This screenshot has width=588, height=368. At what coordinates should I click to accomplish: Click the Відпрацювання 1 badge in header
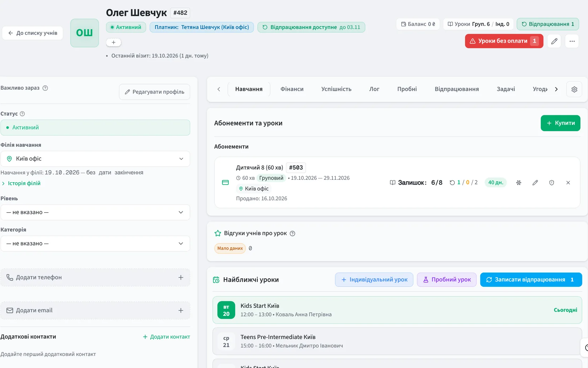point(548,24)
